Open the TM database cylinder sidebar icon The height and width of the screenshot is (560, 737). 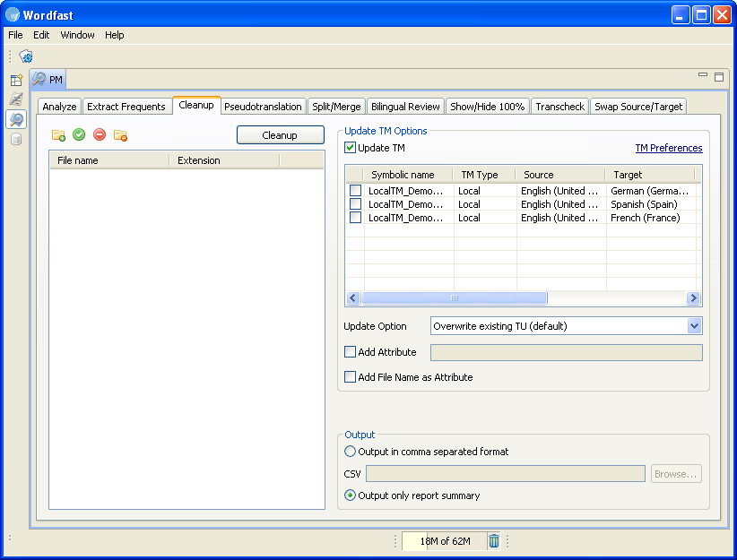[16, 139]
